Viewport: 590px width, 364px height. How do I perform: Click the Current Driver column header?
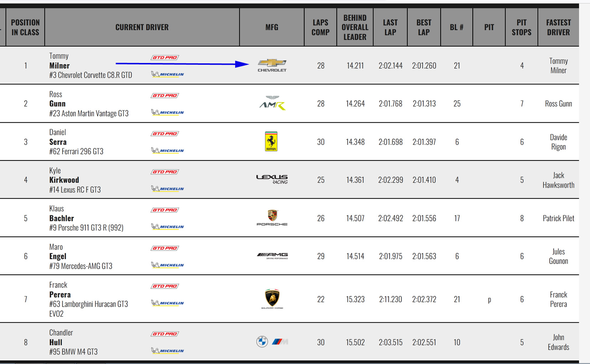142,27
